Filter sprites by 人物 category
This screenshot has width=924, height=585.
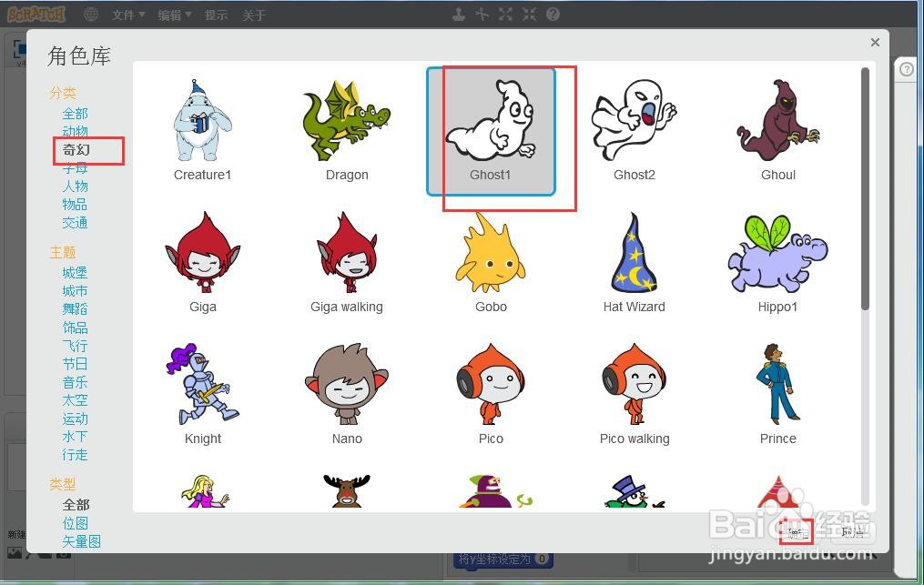click(x=75, y=187)
